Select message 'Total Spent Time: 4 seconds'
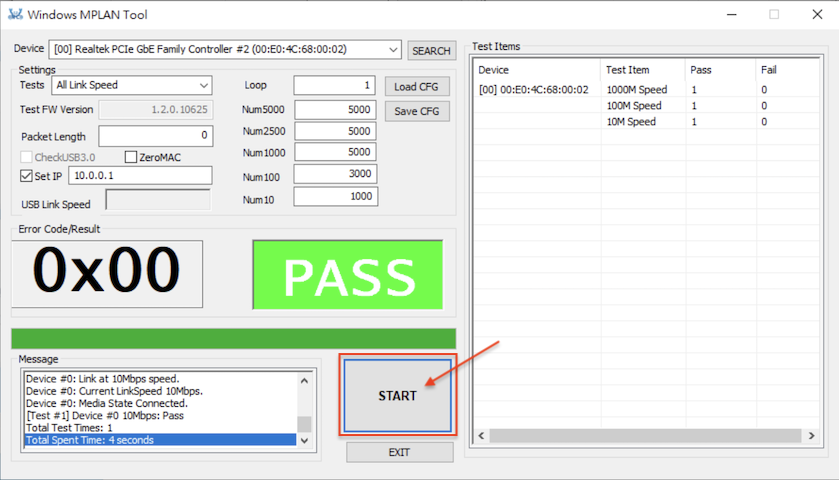This screenshot has width=839, height=480. 161,440
